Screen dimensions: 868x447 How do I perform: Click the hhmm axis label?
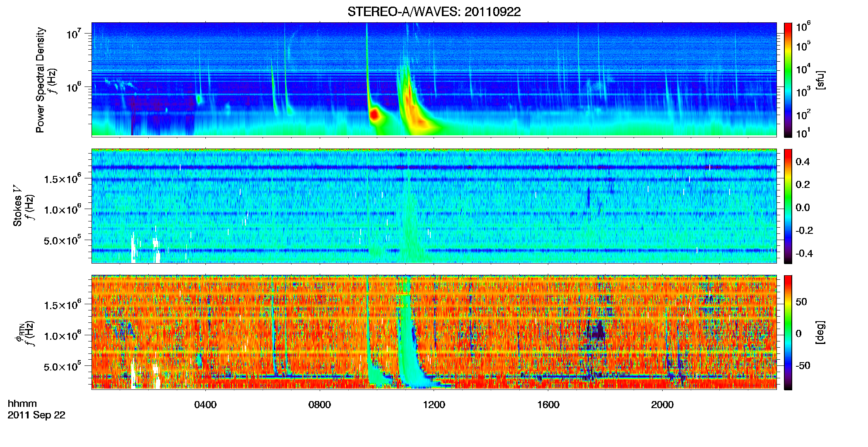[x=22, y=404]
